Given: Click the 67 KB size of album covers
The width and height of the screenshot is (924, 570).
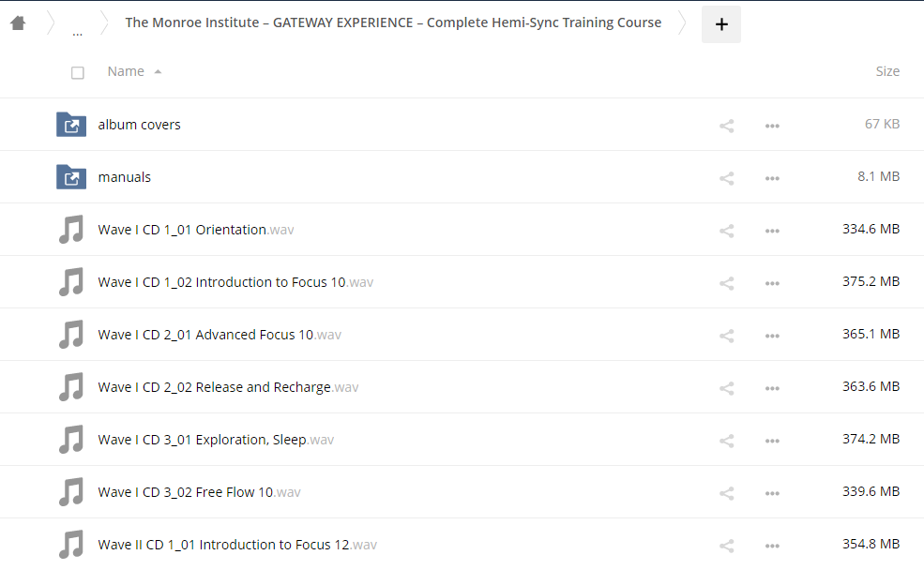Looking at the screenshot, I should (882, 124).
